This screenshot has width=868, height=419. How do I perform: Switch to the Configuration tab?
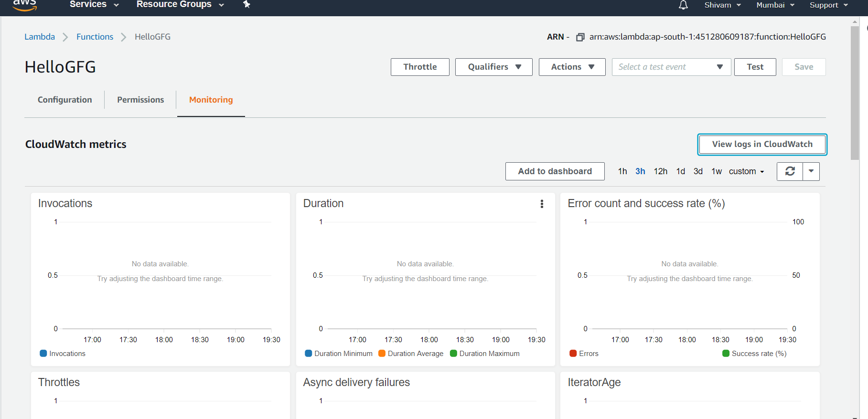tap(65, 100)
